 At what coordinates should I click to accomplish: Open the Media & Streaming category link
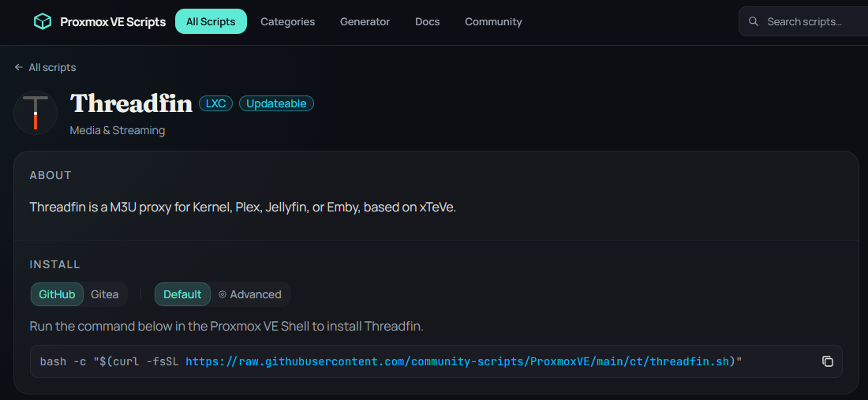(117, 130)
